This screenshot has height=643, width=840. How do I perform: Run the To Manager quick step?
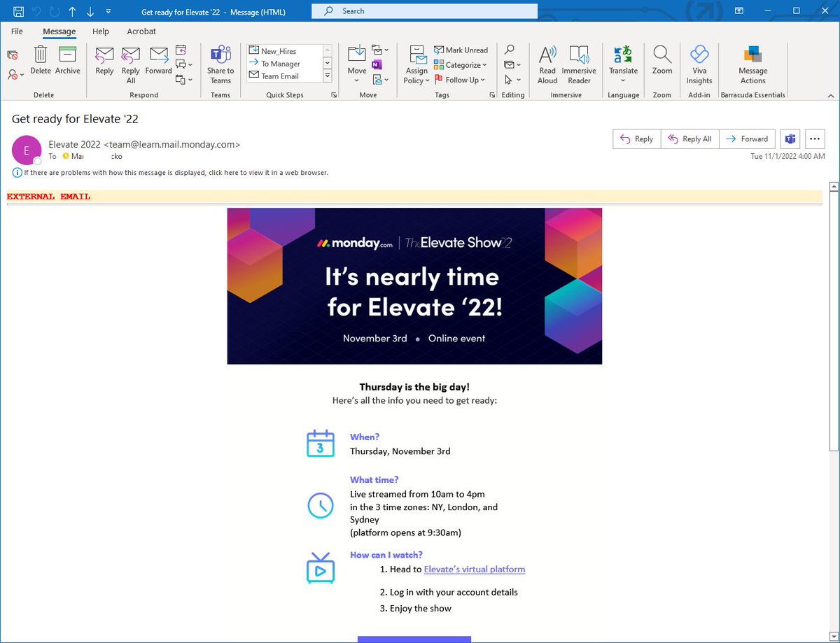click(x=284, y=64)
